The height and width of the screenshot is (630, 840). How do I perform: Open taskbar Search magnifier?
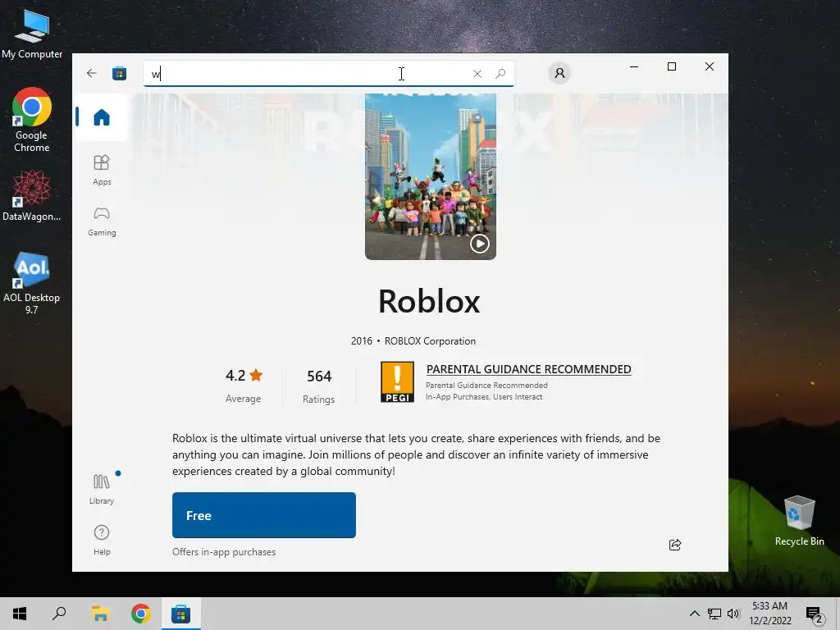pos(59,614)
